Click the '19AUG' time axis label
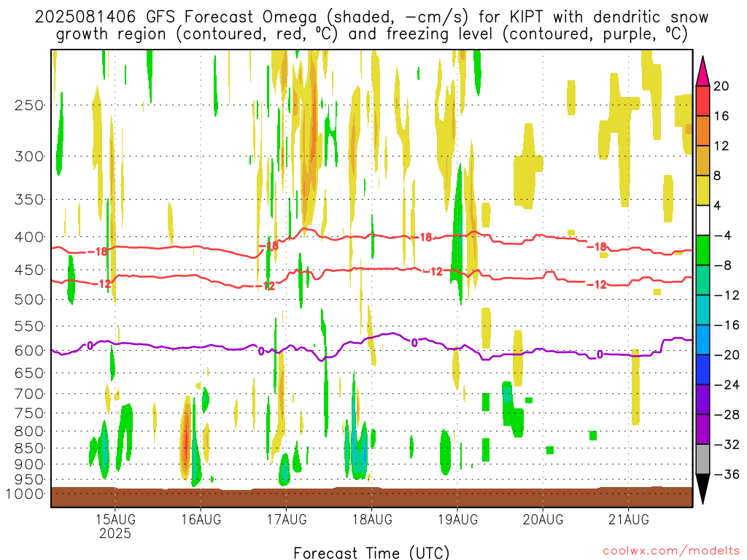747x560 pixels. coord(457,519)
